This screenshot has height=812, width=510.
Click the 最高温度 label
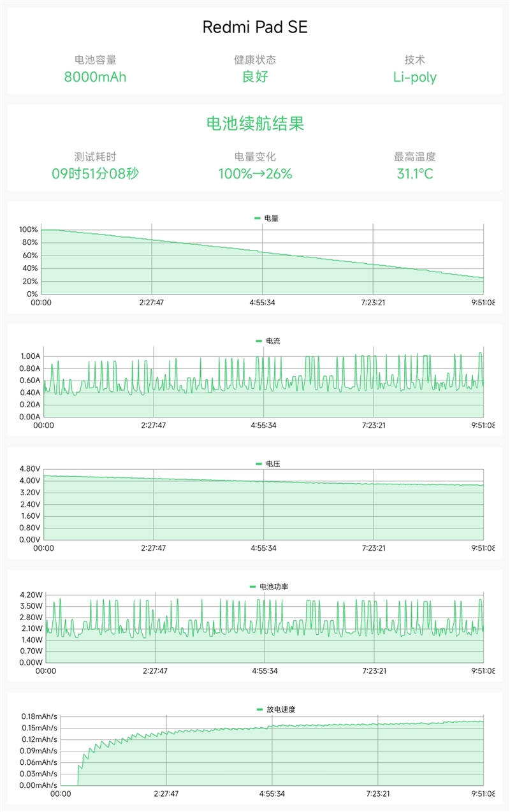point(414,157)
